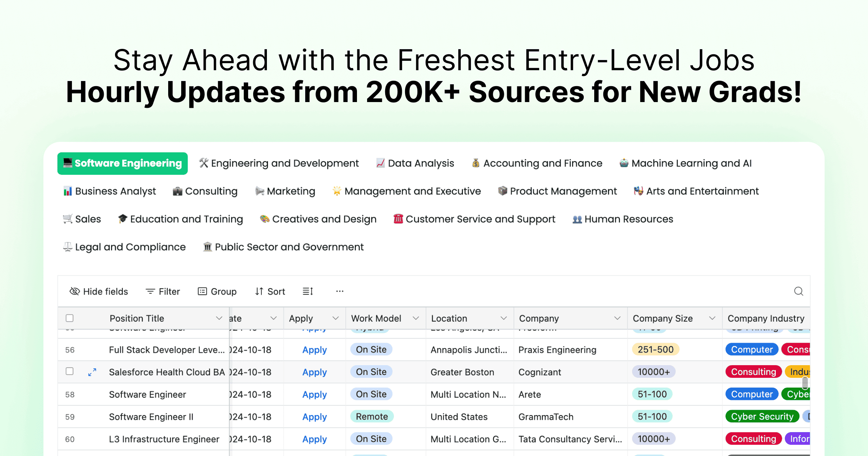This screenshot has height=456, width=868.
Task: Open the Position Title column dropdown
Action: click(219, 318)
